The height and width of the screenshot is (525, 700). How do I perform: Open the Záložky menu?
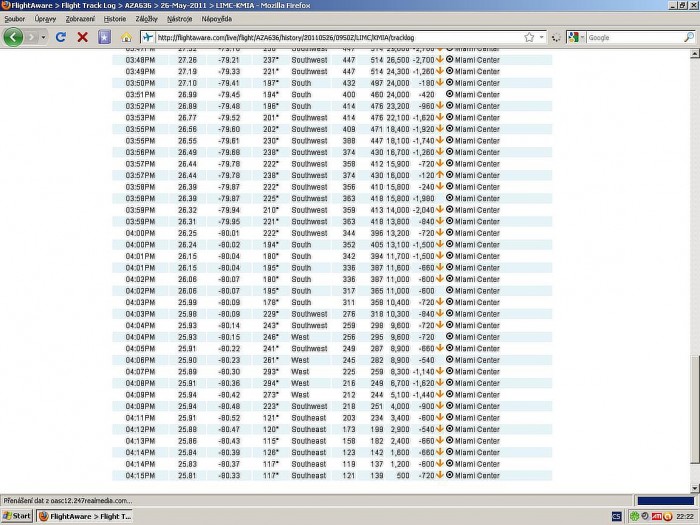point(146,19)
